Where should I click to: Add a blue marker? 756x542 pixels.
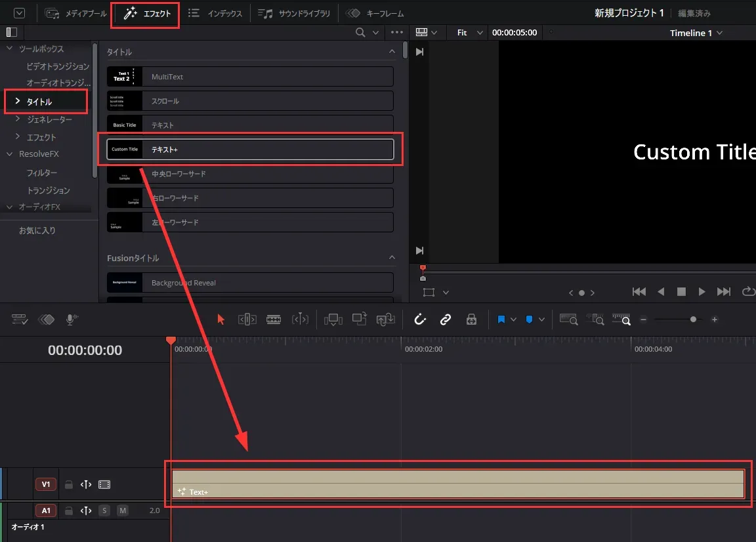tap(529, 319)
